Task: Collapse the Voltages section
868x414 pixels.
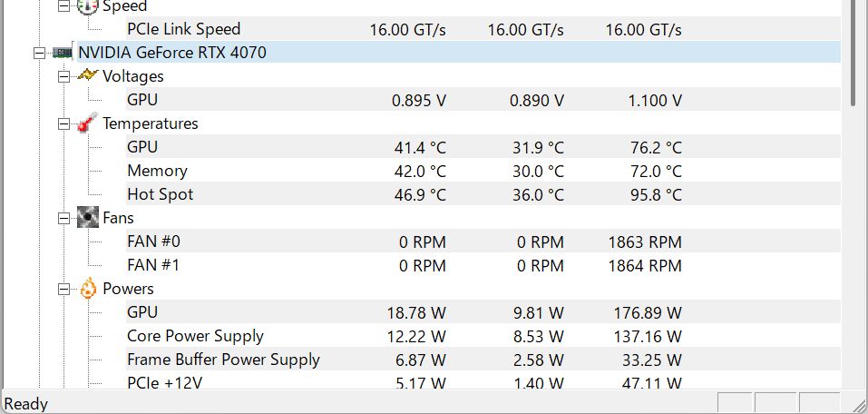Action: tap(64, 76)
